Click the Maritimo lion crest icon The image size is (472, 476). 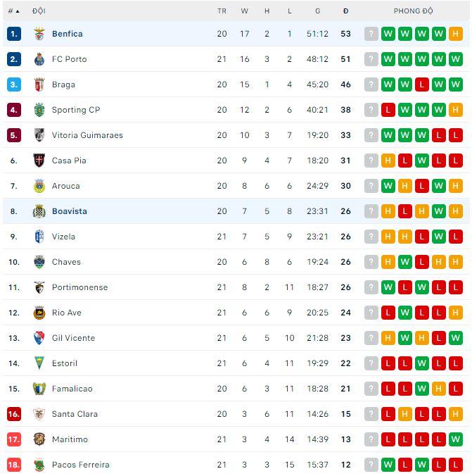point(39,439)
